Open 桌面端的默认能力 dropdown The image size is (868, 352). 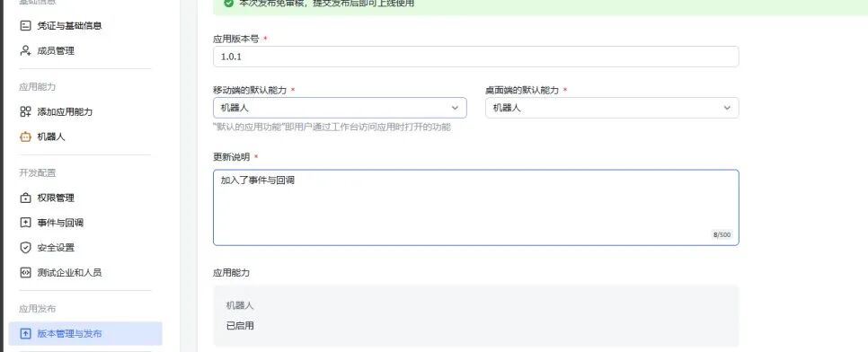tap(612, 108)
